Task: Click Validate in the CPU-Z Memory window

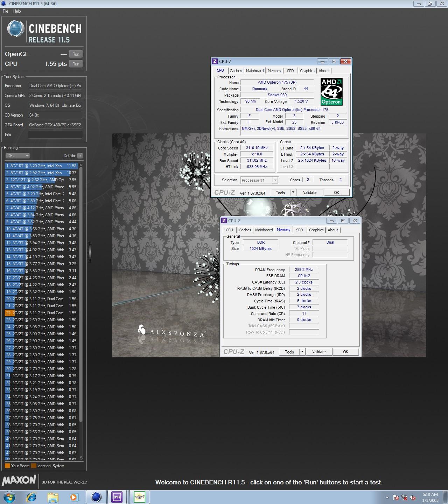Action: point(319,352)
